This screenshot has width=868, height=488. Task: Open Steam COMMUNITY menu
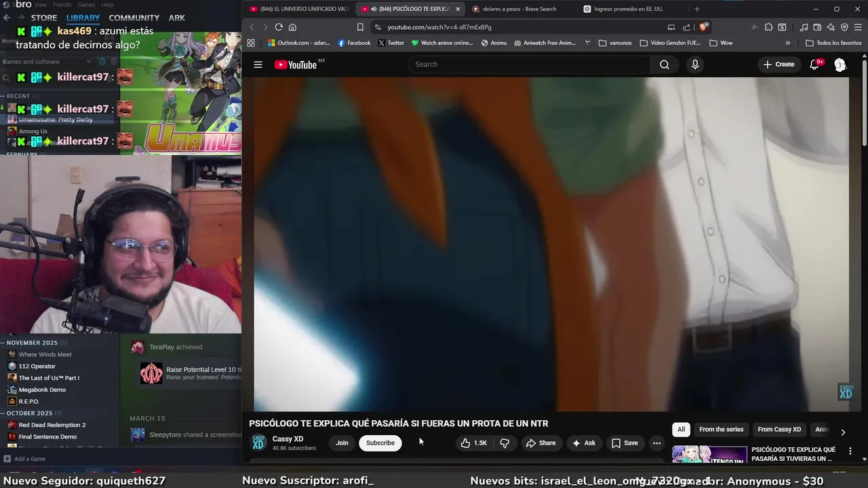pos(134,18)
